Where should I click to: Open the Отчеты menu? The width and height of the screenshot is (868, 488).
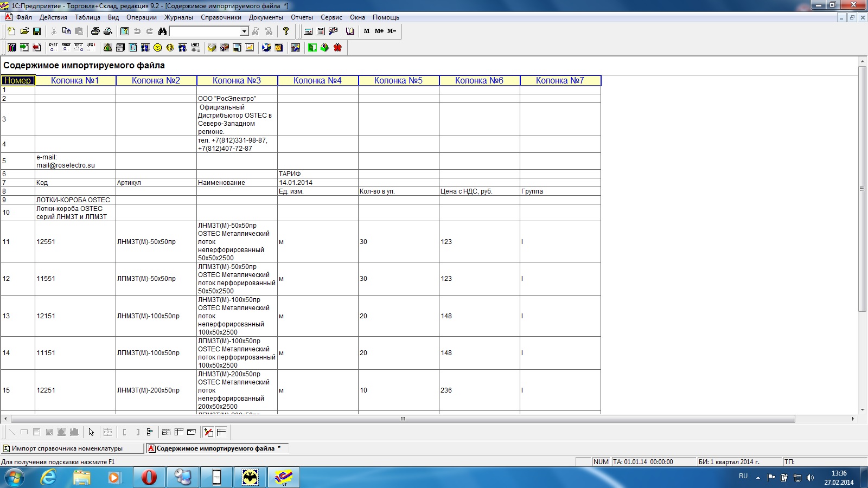[x=302, y=17]
